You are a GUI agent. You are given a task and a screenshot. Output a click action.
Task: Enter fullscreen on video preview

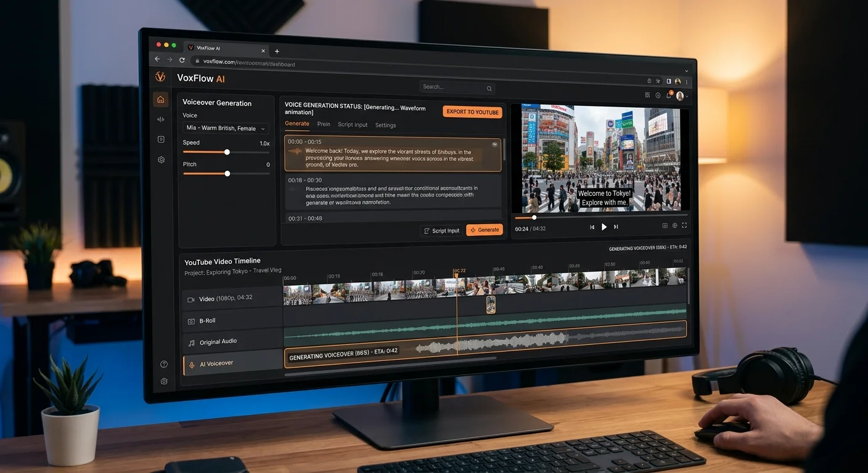click(x=684, y=225)
